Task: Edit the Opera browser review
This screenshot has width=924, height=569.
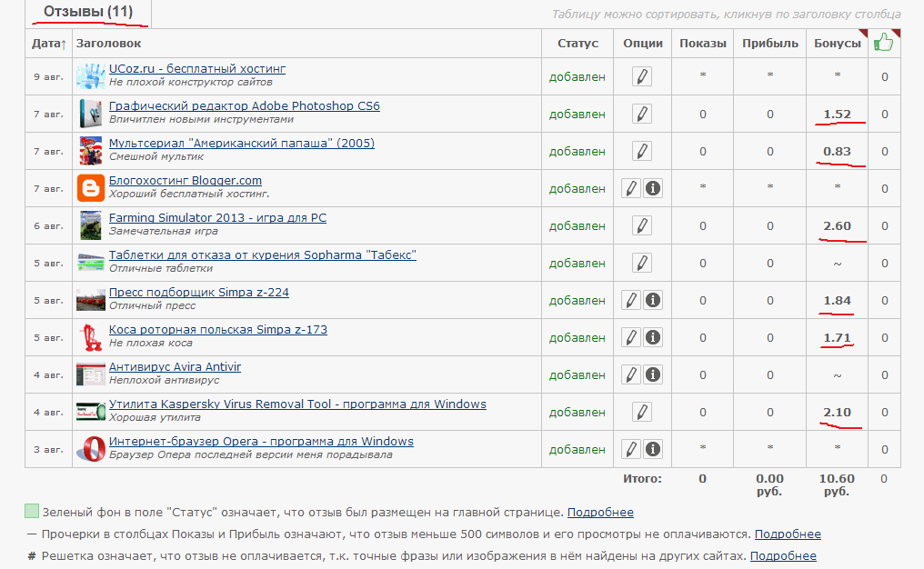Action: click(x=631, y=449)
